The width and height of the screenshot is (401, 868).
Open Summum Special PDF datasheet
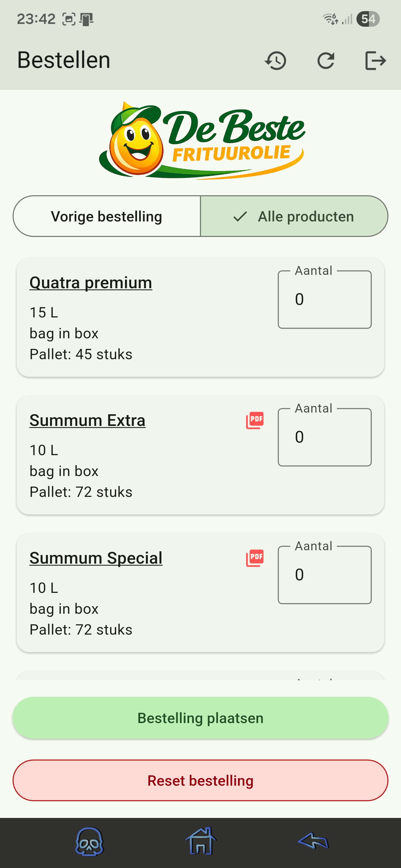click(255, 558)
